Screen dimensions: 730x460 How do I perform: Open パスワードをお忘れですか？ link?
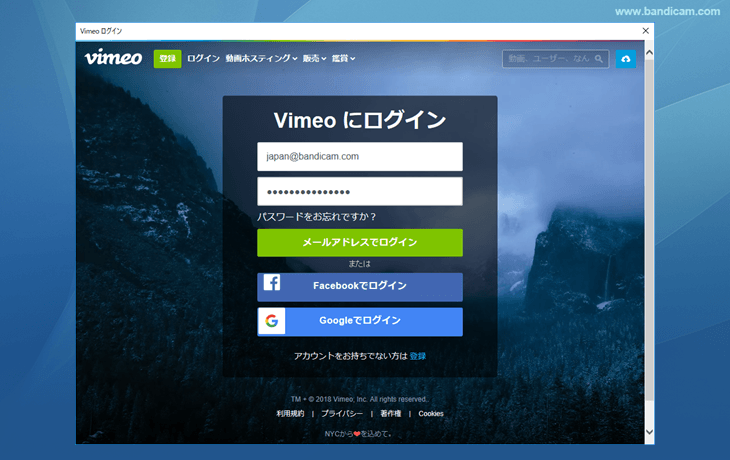pos(317,216)
